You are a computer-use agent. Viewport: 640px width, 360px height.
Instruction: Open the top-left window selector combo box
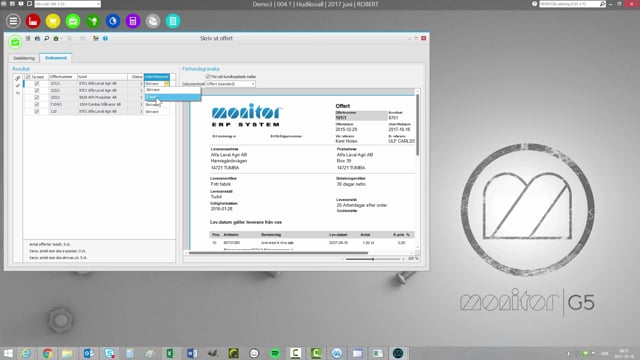[67, 4]
